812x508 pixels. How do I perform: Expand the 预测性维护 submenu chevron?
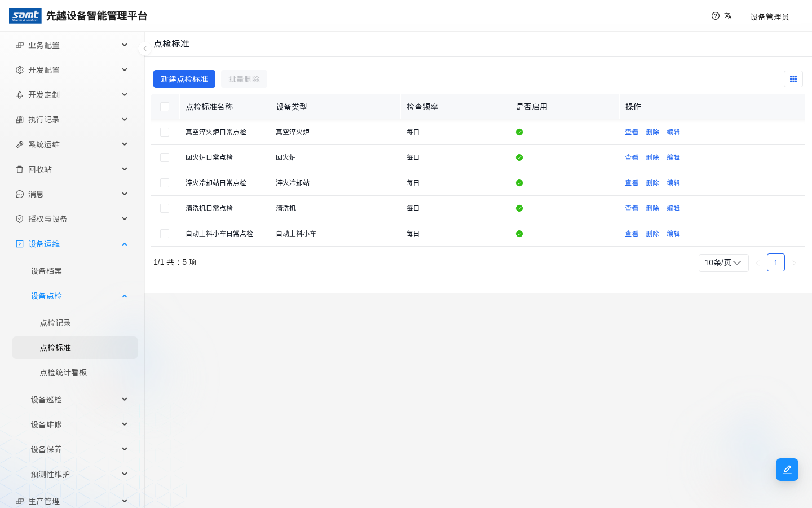[125, 474]
